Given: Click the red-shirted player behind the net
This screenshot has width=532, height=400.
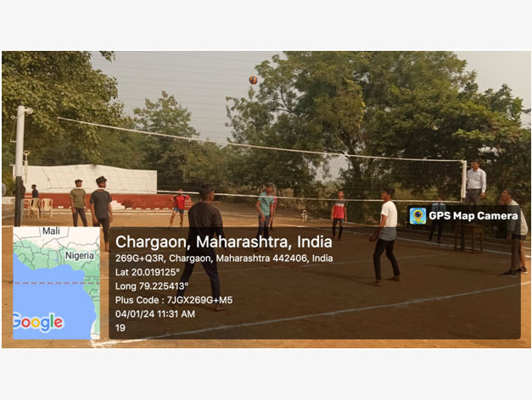Looking at the screenshot, I should pos(179,208).
